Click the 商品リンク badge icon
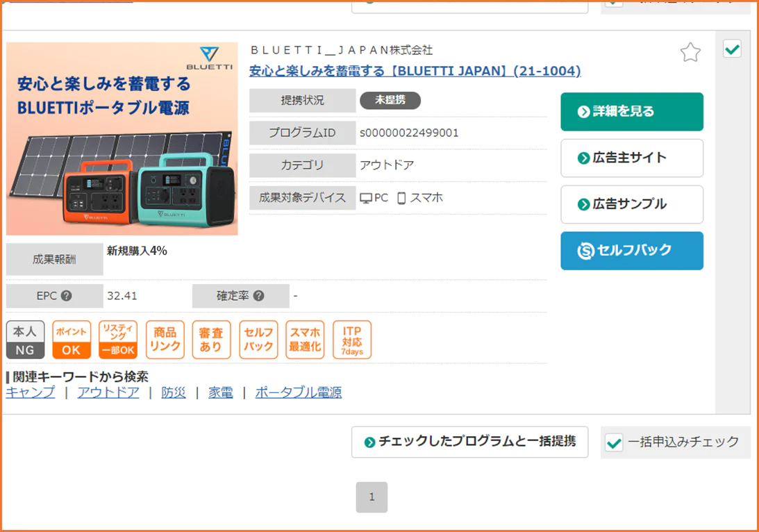The width and height of the screenshot is (759, 532). click(165, 340)
